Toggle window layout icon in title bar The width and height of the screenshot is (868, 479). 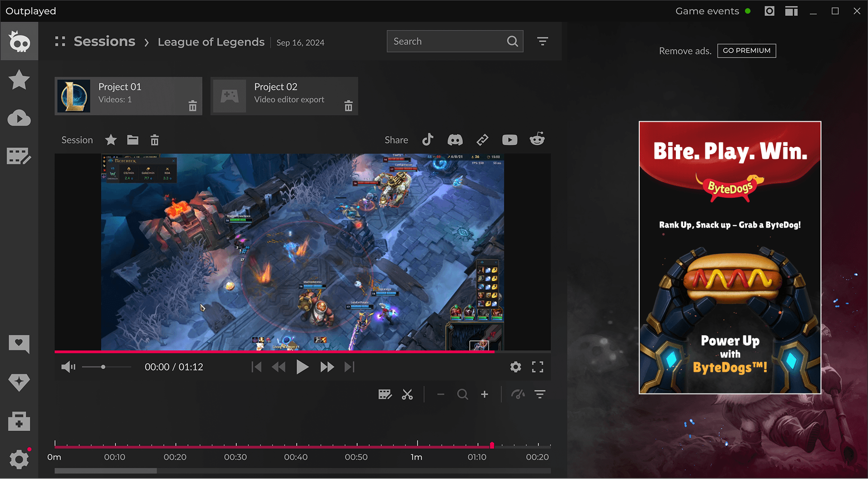(x=791, y=11)
